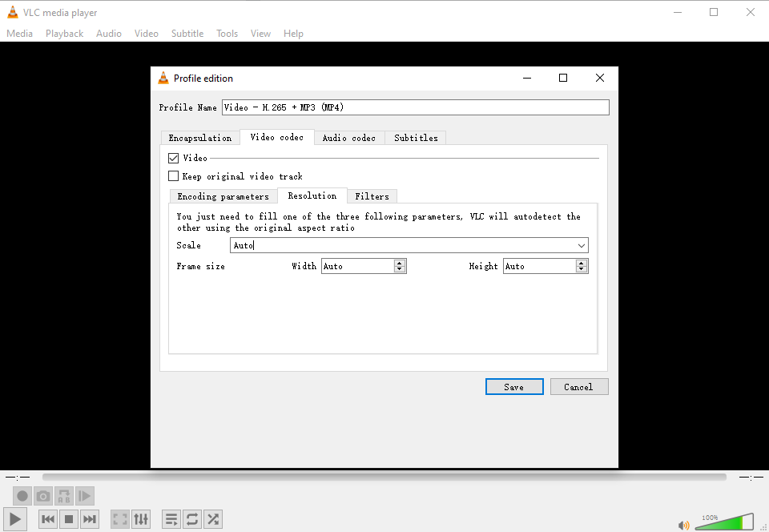Skip to next media in playlist
This screenshot has width=769, height=532.
click(89, 519)
